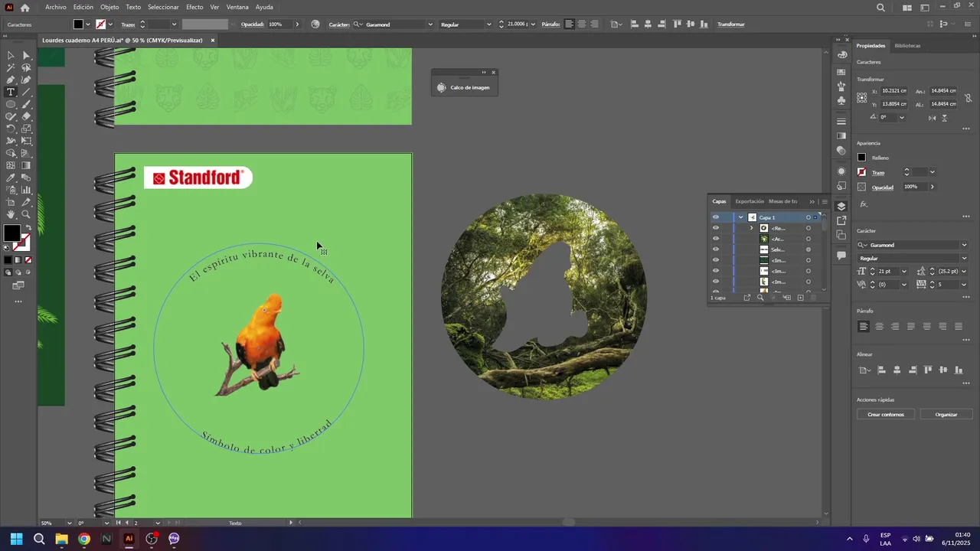Viewport: 980px width, 551px height.
Task: Select the Direct Selection tool
Action: (x=26, y=55)
